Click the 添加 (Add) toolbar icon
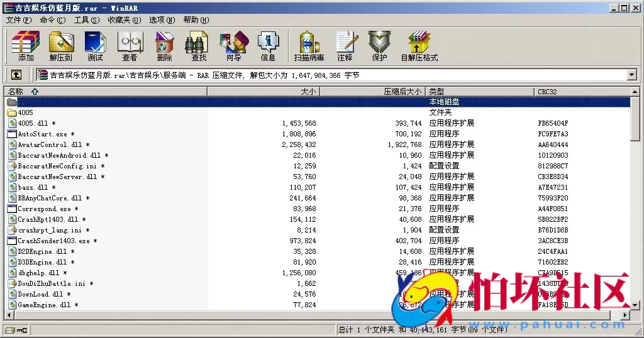 click(x=25, y=46)
